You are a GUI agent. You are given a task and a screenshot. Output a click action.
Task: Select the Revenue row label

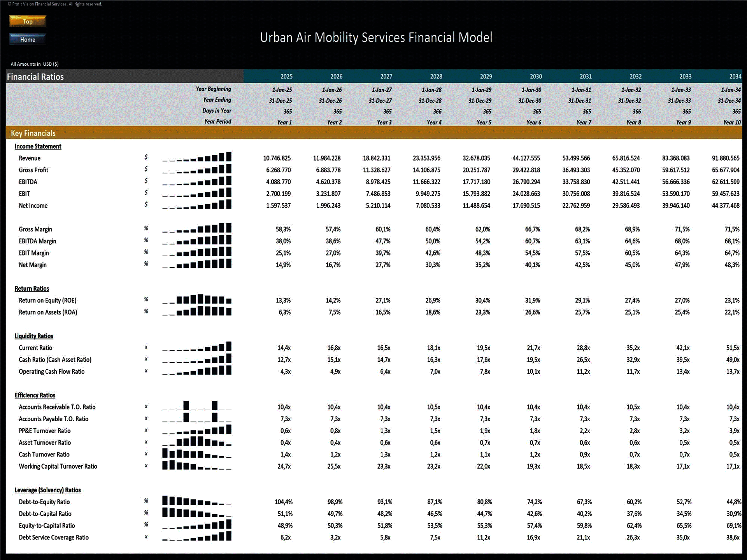point(30,158)
